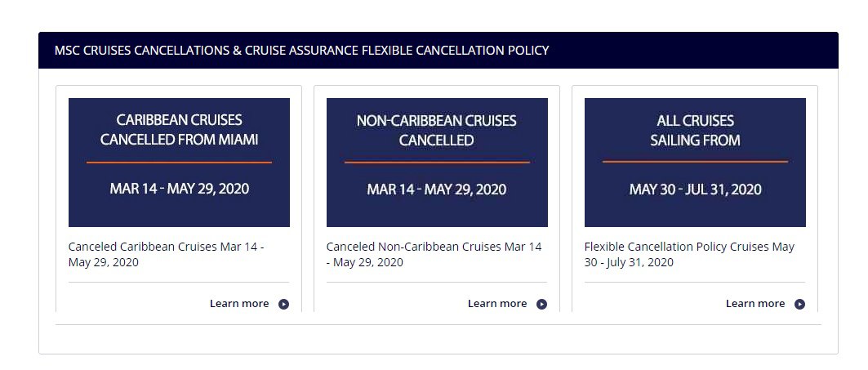Open Learn more for Flexible Cancellation Policy
This screenshot has height=370, width=868.
[755, 304]
